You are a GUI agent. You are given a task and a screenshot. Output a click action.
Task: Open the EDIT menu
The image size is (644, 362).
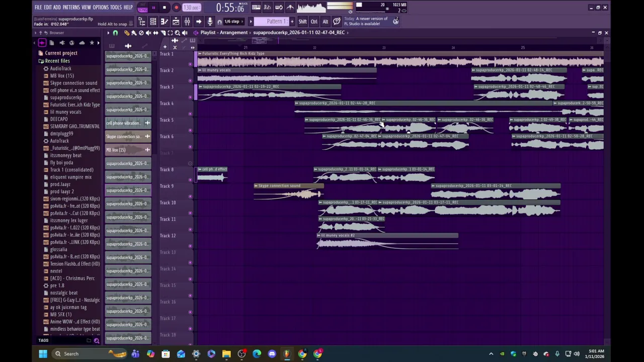click(47, 8)
